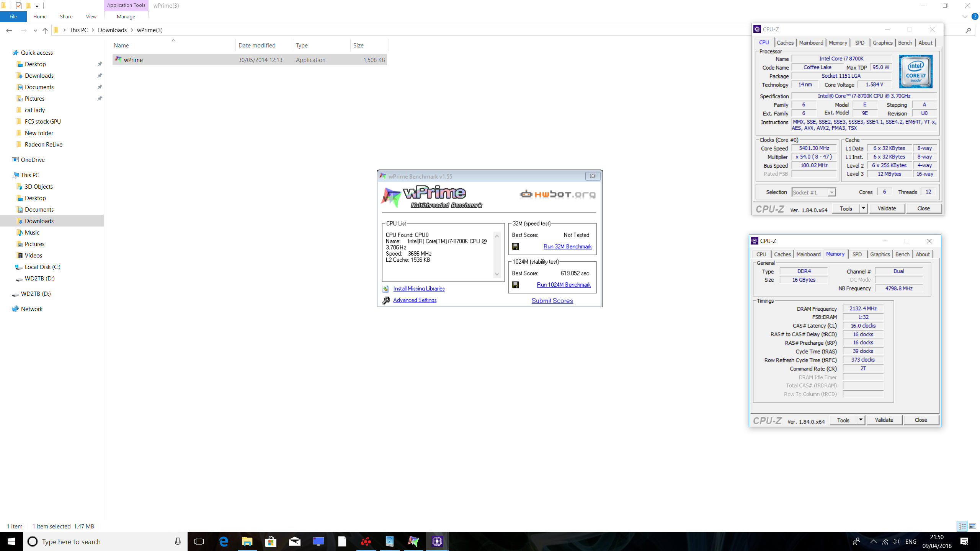980x551 pixels.
Task: Show hidden system tray icons
Action: point(873,541)
